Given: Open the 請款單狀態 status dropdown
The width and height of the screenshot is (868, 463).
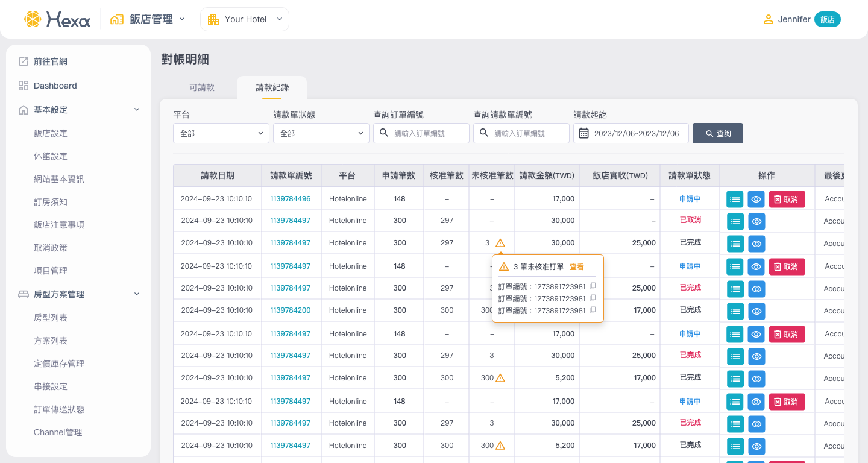Looking at the screenshot, I should [321, 133].
